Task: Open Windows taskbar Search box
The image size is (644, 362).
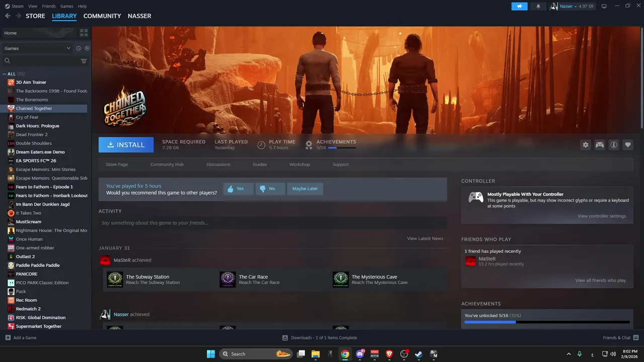Action: [257, 354]
